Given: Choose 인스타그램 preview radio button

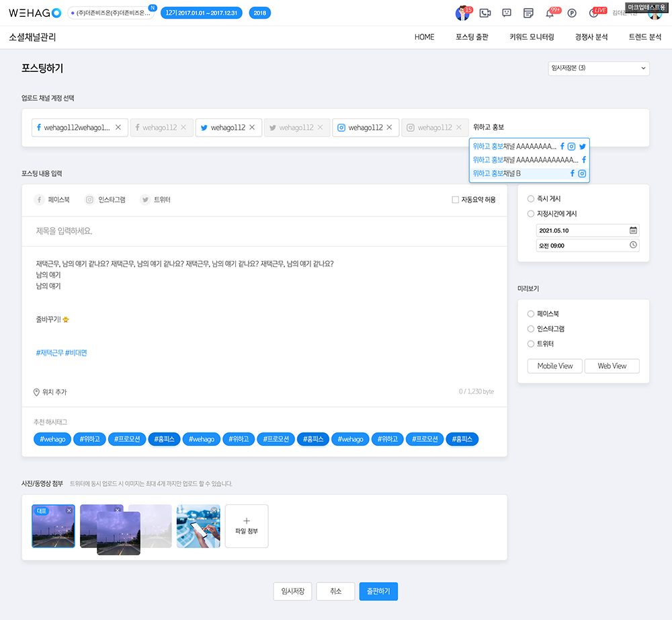Looking at the screenshot, I should point(531,329).
